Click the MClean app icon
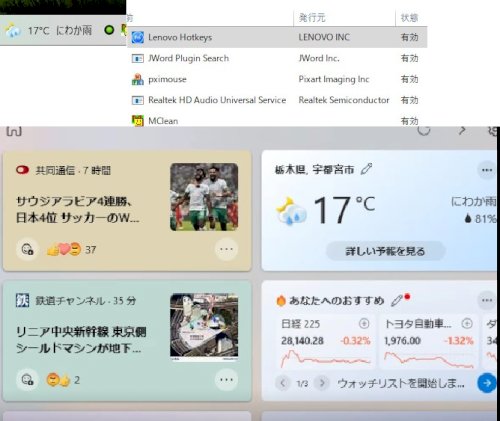This screenshot has width=500, height=421. (138, 121)
